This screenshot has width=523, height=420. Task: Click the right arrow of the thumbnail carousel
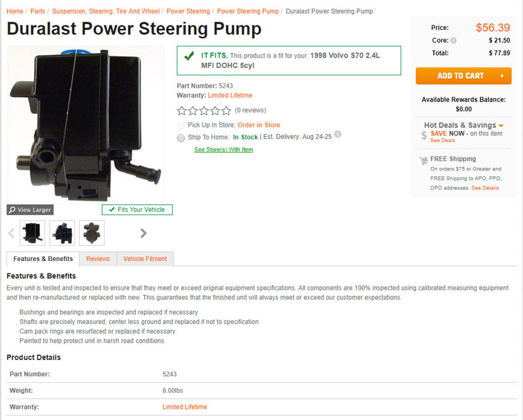(x=143, y=233)
